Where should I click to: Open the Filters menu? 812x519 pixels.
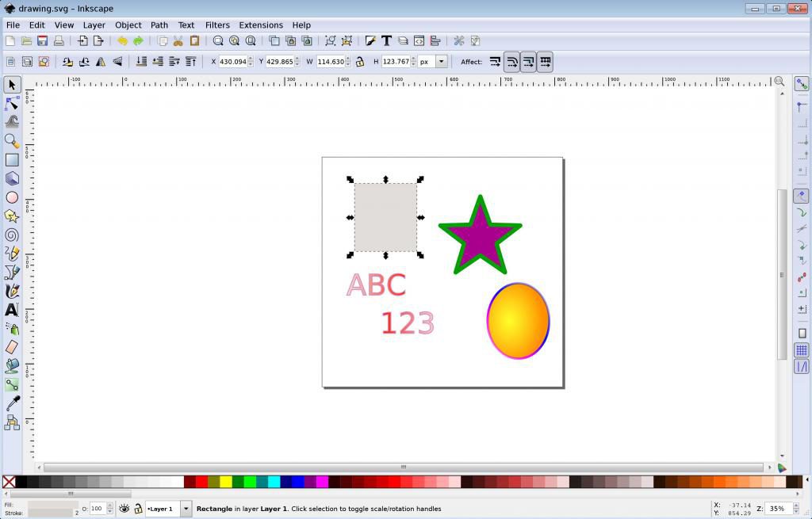[x=217, y=25]
